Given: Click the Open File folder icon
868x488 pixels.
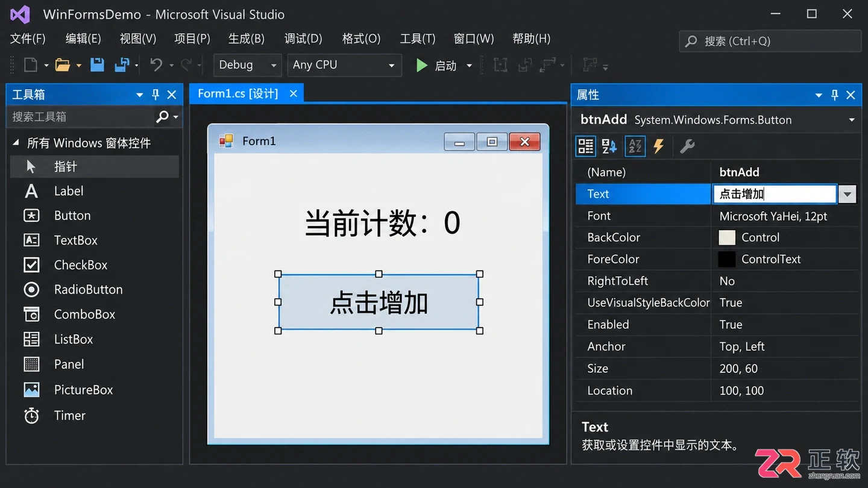Looking at the screenshot, I should point(63,65).
